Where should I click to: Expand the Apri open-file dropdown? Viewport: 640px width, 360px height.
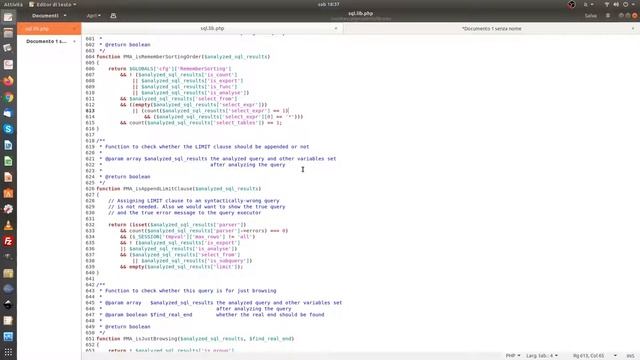(x=93, y=16)
